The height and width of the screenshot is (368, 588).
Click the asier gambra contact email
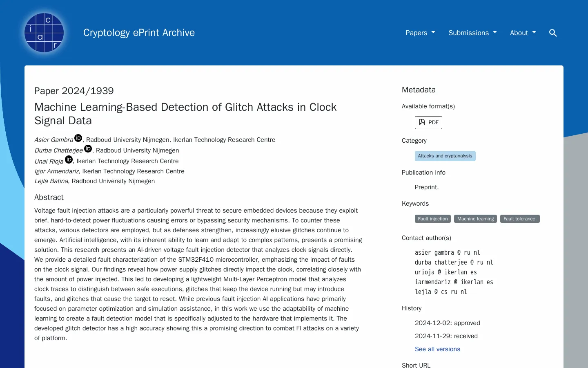(x=447, y=253)
